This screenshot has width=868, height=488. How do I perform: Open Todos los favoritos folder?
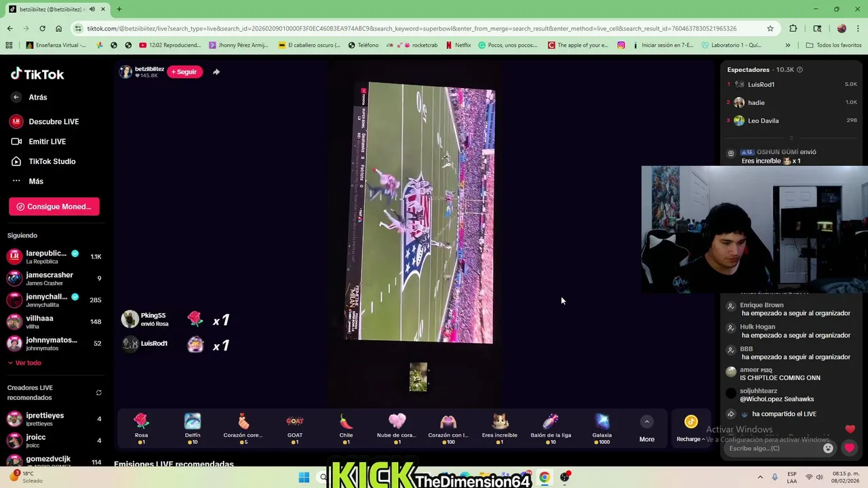tap(833, 45)
